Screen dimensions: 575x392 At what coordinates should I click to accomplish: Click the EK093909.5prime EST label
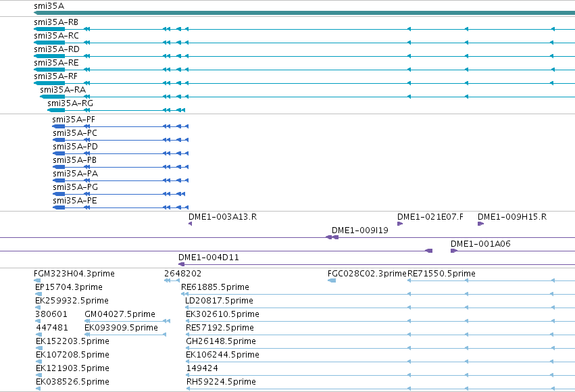[121, 328]
